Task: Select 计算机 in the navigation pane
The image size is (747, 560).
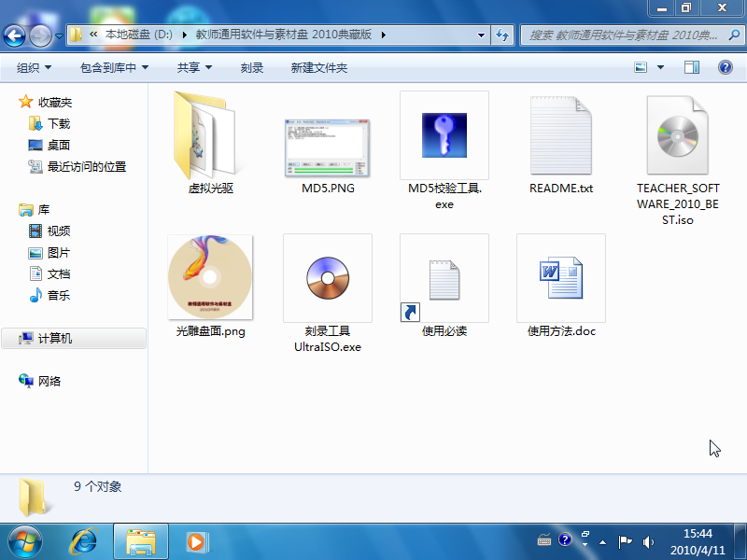Action: coord(55,338)
